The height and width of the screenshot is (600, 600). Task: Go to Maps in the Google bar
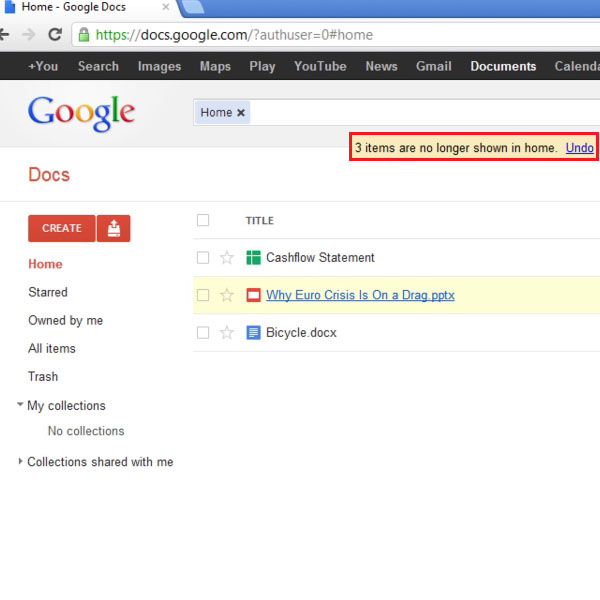click(215, 66)
